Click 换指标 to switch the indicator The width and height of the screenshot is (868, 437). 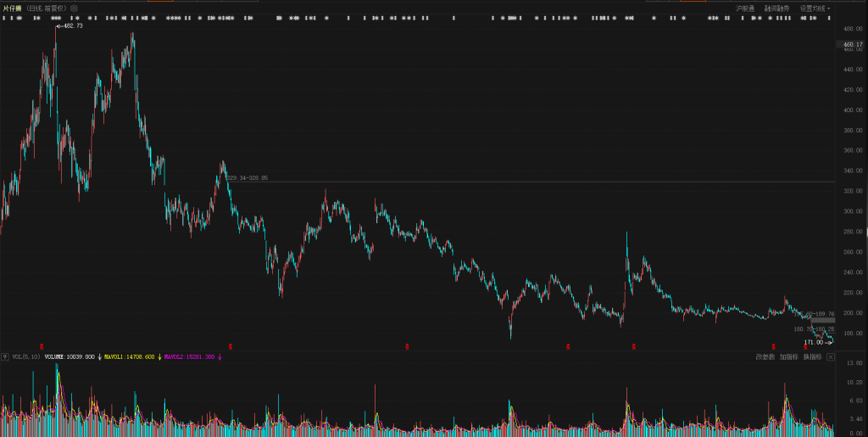click(x=812, y=357)
